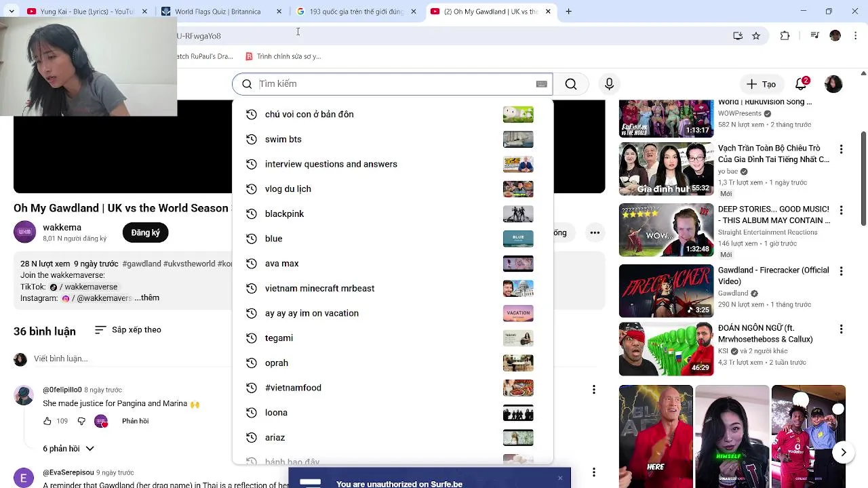Screen dimensions: 868x488
Task: Pick vietnam minecraft mrbeast suggestion
Action: pos(392,289)
